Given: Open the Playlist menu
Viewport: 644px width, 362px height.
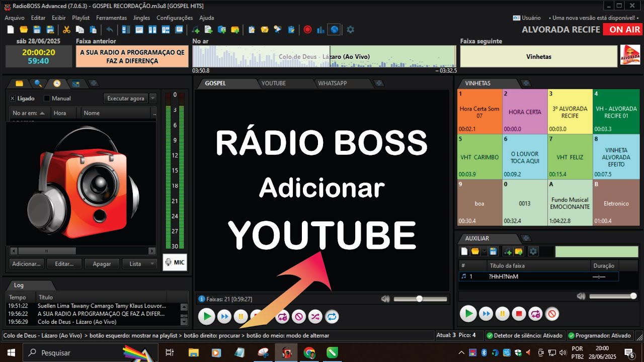Looking at the screenshot, I should pyautogui.click(x=81, y=18).
